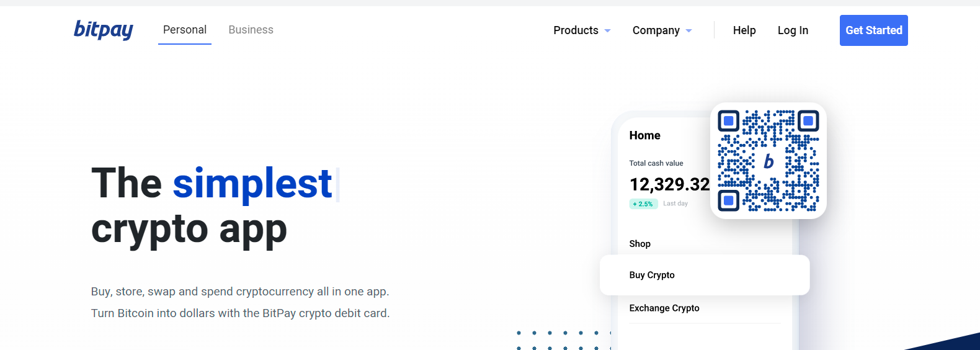Click the dotted pattern decoration

(x=564, y=340)
